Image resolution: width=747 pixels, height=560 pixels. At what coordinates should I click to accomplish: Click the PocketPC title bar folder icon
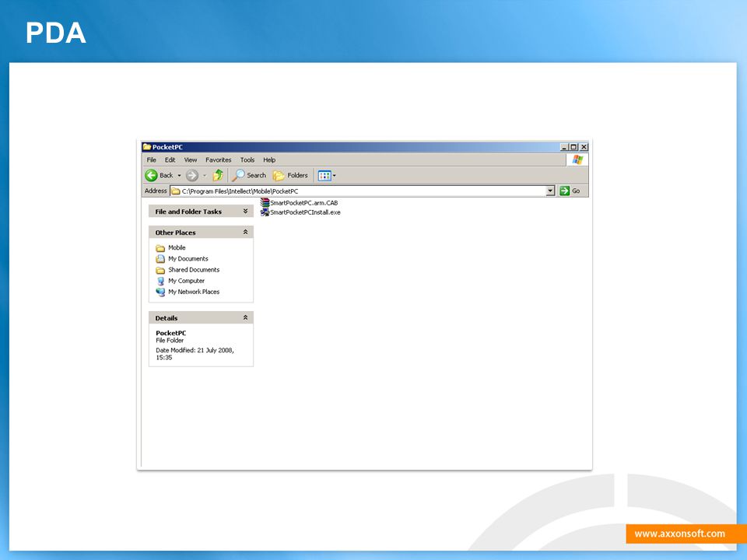click(x=147, y=147)
